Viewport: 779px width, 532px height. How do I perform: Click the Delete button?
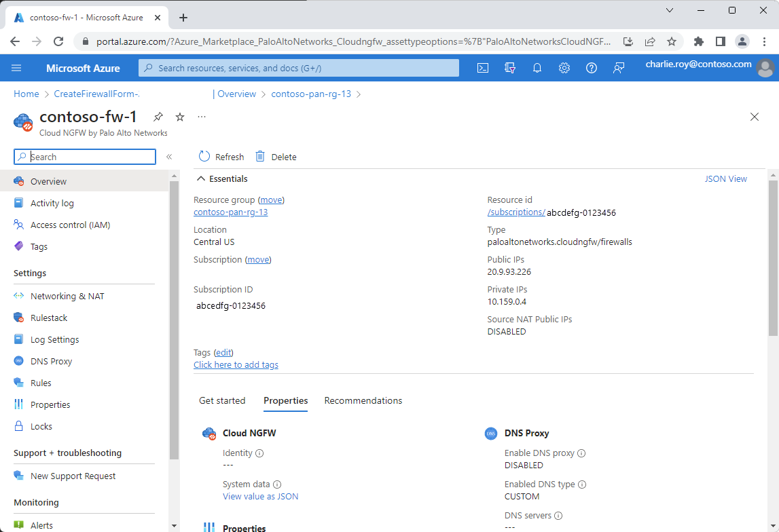click(x=276, y=157)
